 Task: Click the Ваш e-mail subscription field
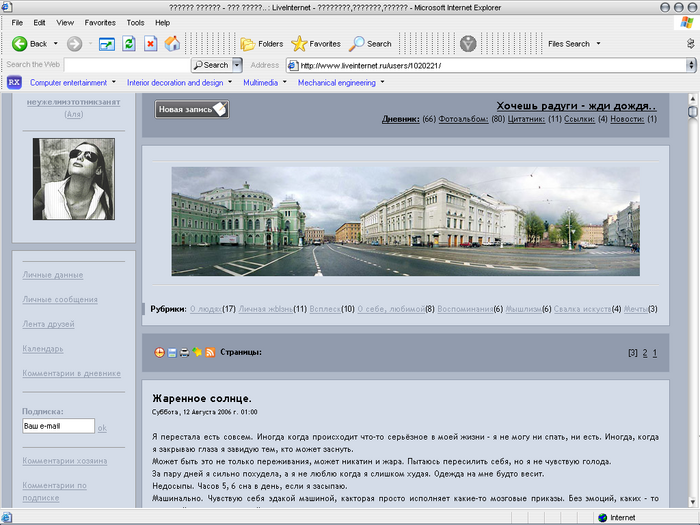(58, 426)
